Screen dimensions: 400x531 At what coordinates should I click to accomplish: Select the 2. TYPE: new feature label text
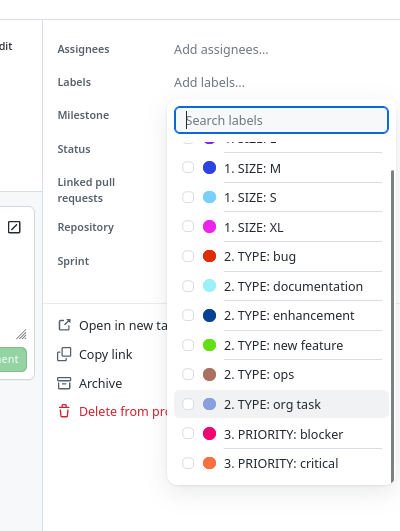[283, 345]
